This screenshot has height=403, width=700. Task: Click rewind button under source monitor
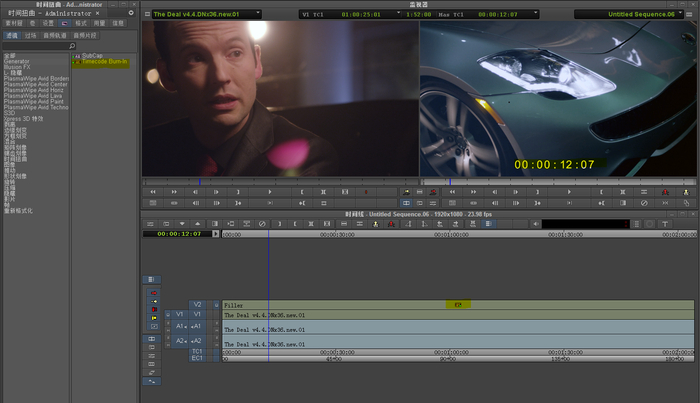[152, 191]
